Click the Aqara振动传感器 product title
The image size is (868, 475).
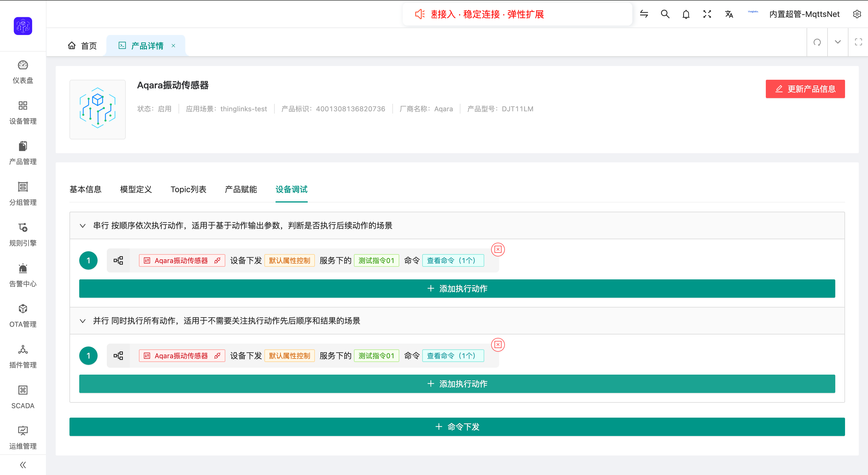click(173, 85)
